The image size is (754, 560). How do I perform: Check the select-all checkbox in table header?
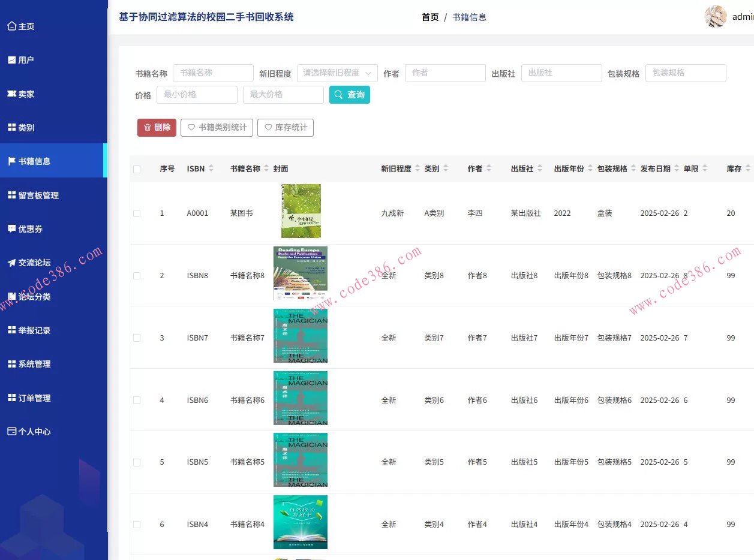136,168
